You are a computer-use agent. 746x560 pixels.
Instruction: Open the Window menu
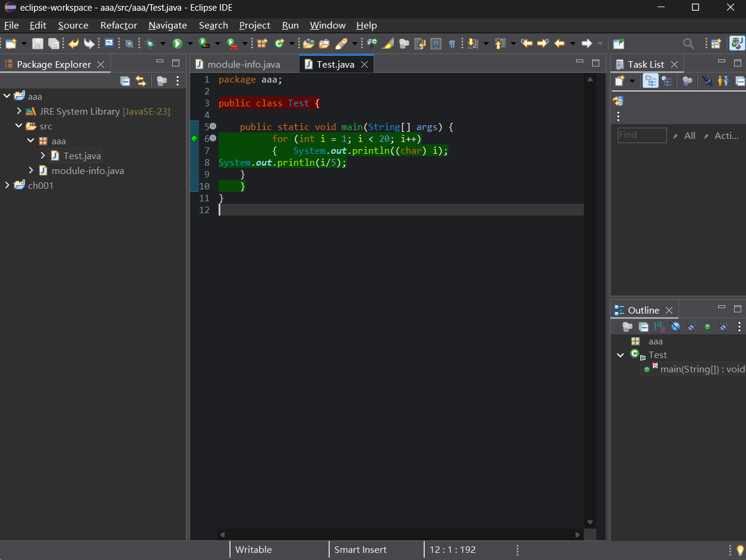click(328, 25)
